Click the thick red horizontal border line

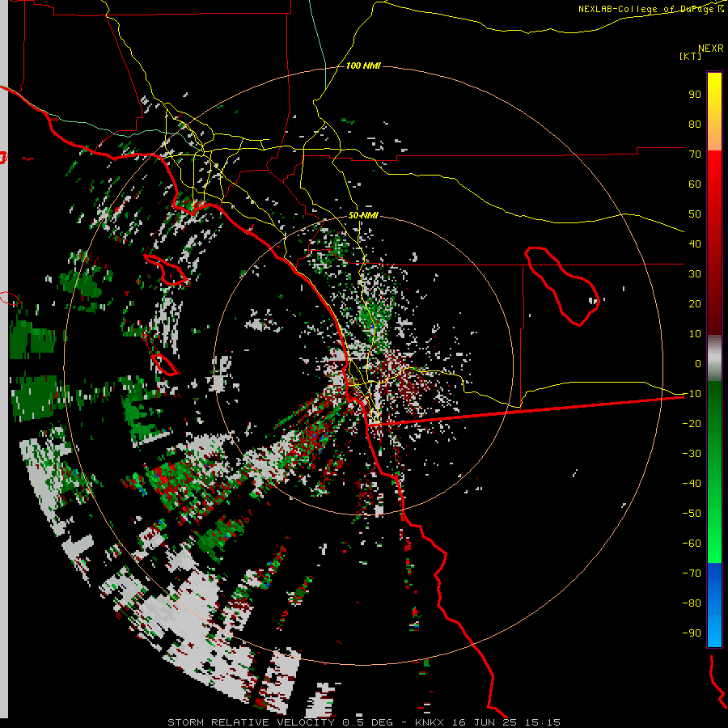(x=526, y=410)
